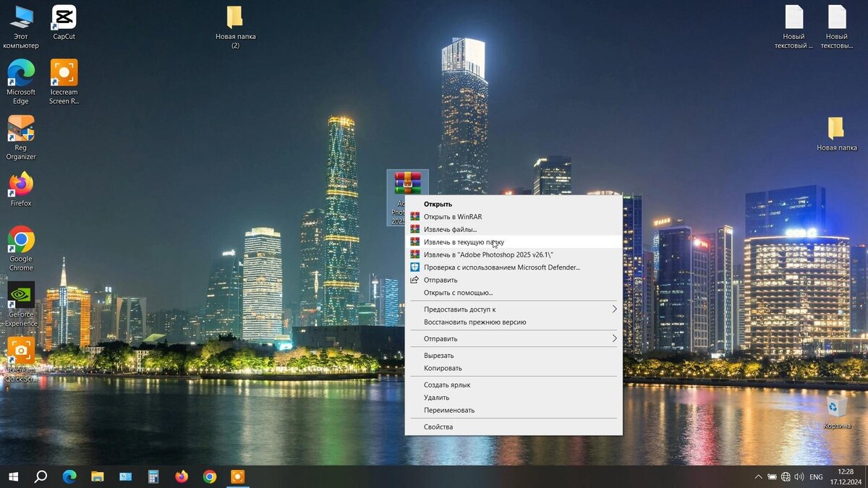The image size is (868, 488).
Task: Show hidden system tray icons
Action: pos(758,477)
